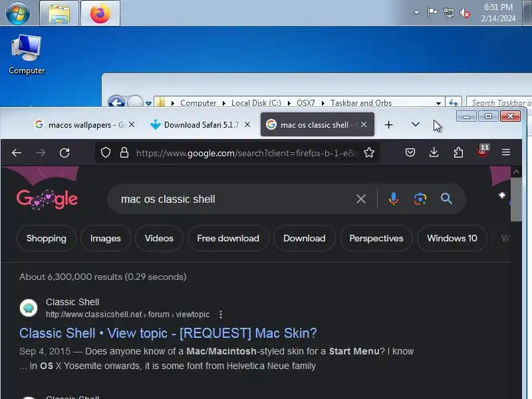Screen dimensions: 532x399
Task: Open the extensions puzzle menu
Action: point(458,153)
